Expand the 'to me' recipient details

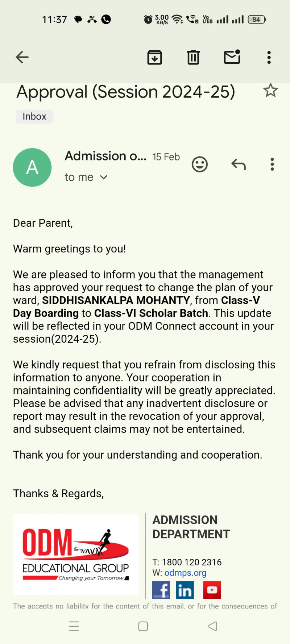(x=86, y=177)
